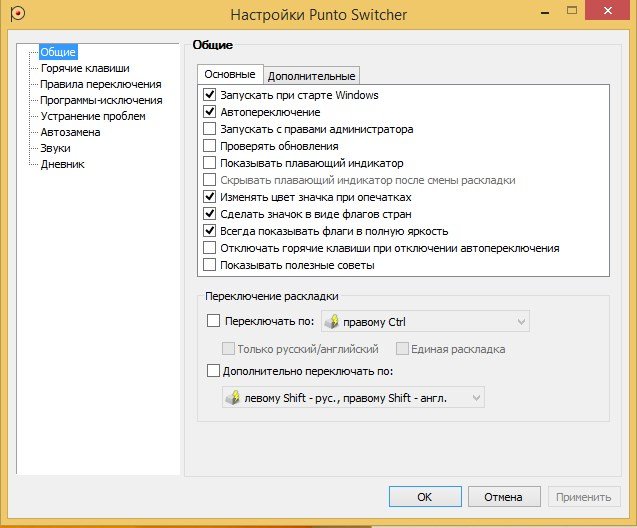Enable Показывать плавающий индикатор checkbox

tap(209, 163)
